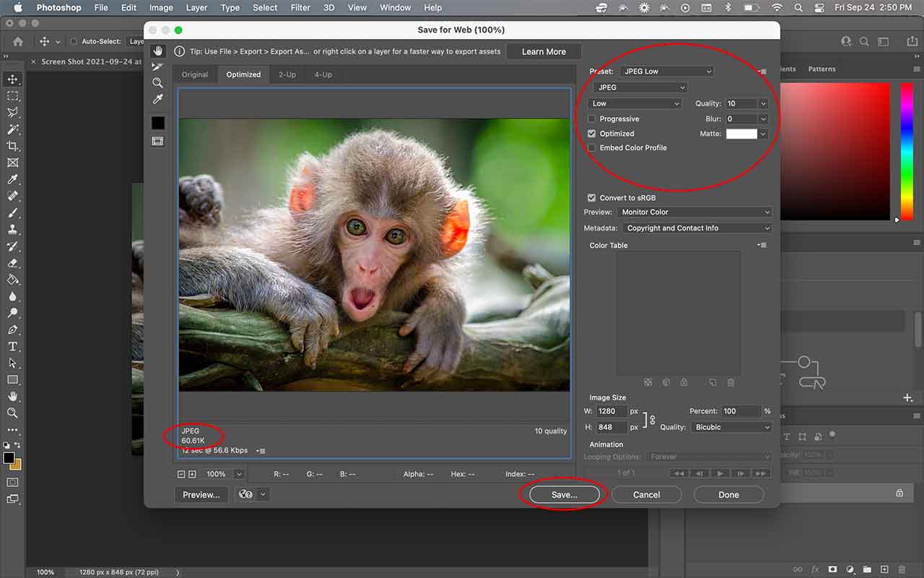Screen dimensions: 924x578
Task: Select the Healing Brush tool
Action: [12, 196]
